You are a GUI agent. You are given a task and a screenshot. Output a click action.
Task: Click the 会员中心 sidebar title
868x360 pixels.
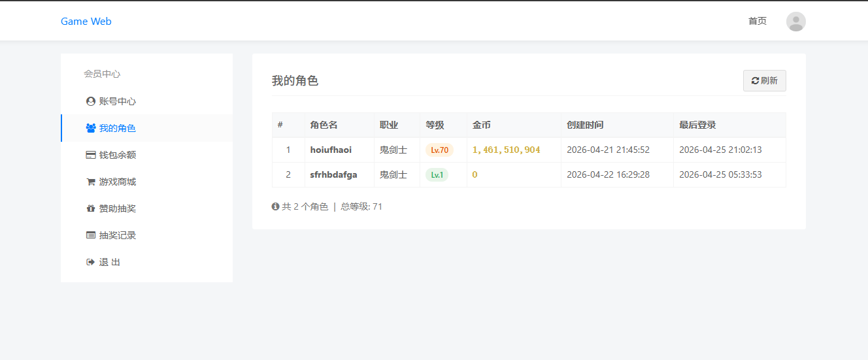point(102,74)
